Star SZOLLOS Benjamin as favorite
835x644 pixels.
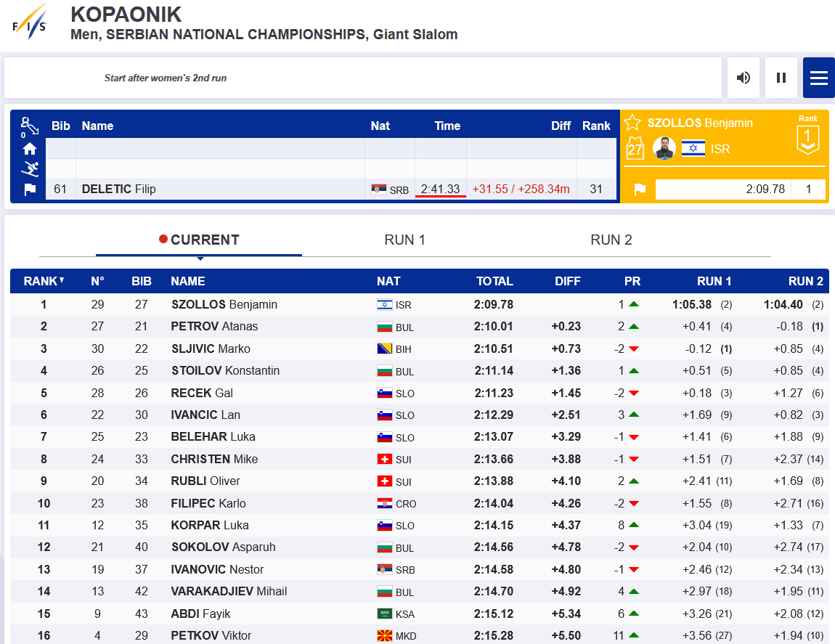tap(632, 123)
